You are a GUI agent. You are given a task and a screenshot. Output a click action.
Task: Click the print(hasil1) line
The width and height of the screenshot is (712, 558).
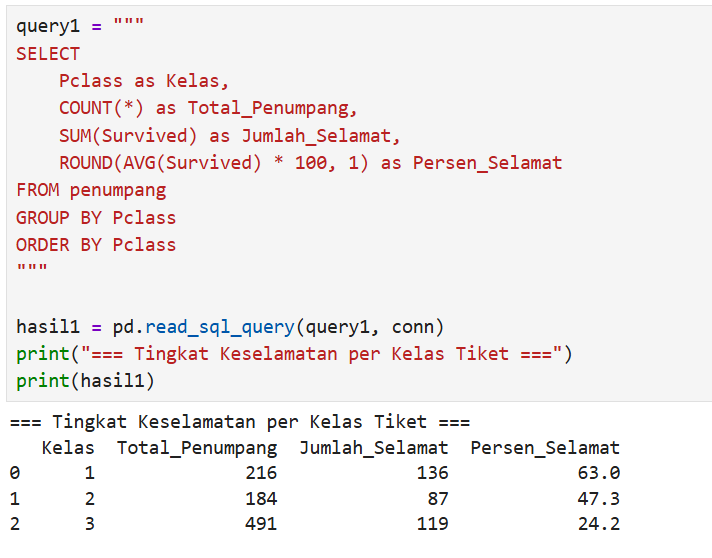point(85,380)
